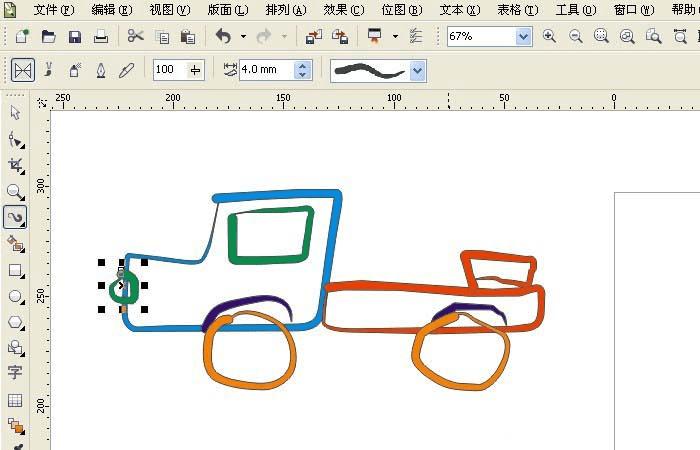700x450 pixels.
Task: Select the Polygon tool
Action: pos(16,322)
